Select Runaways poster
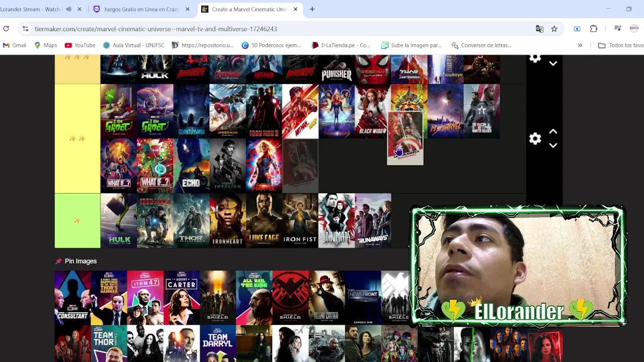644x362 pixels. (x=373, y=221)
